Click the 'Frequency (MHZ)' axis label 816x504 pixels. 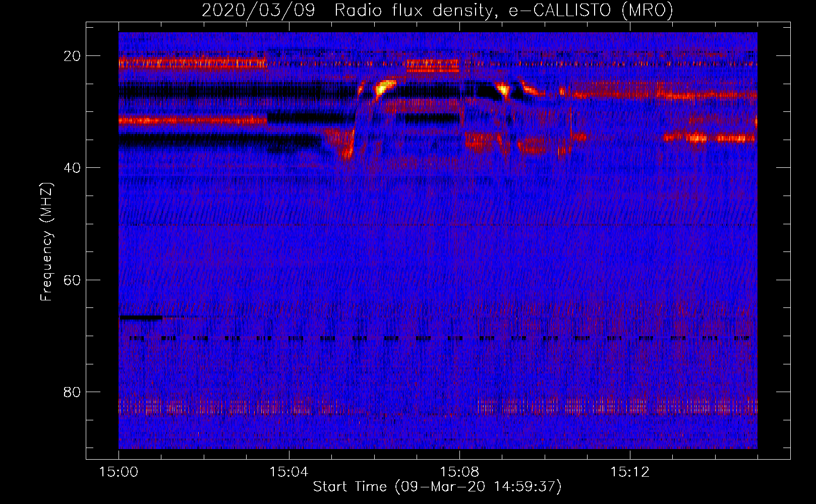click(46, 242)
